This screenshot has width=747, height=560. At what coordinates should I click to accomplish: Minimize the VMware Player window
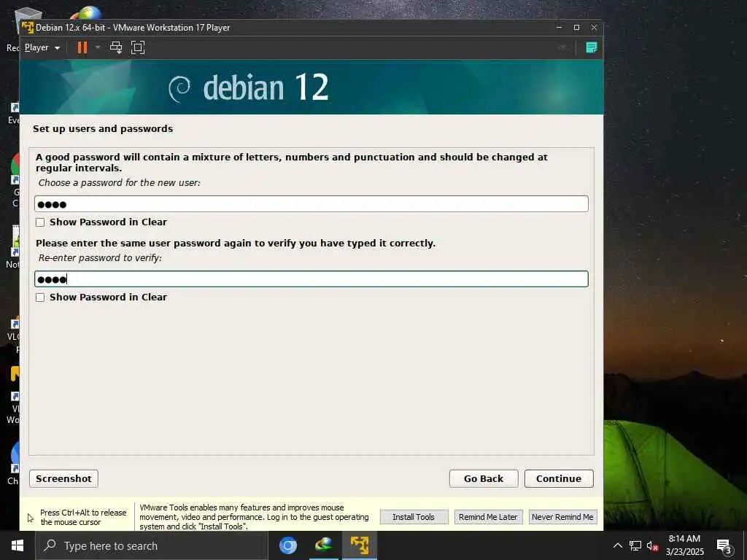(559, 28)
